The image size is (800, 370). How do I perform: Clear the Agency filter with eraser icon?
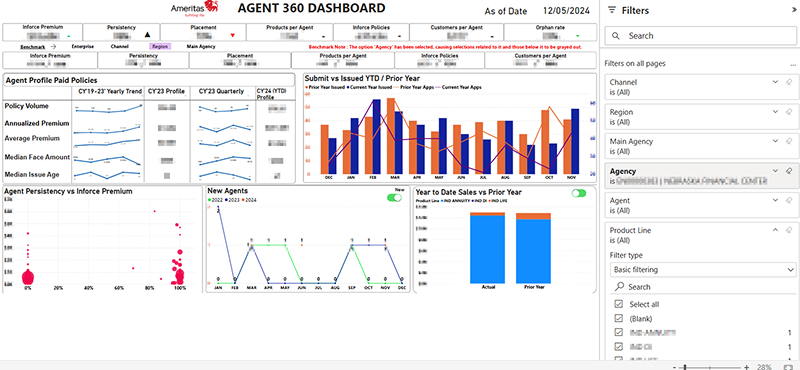[x=789, y=171]
